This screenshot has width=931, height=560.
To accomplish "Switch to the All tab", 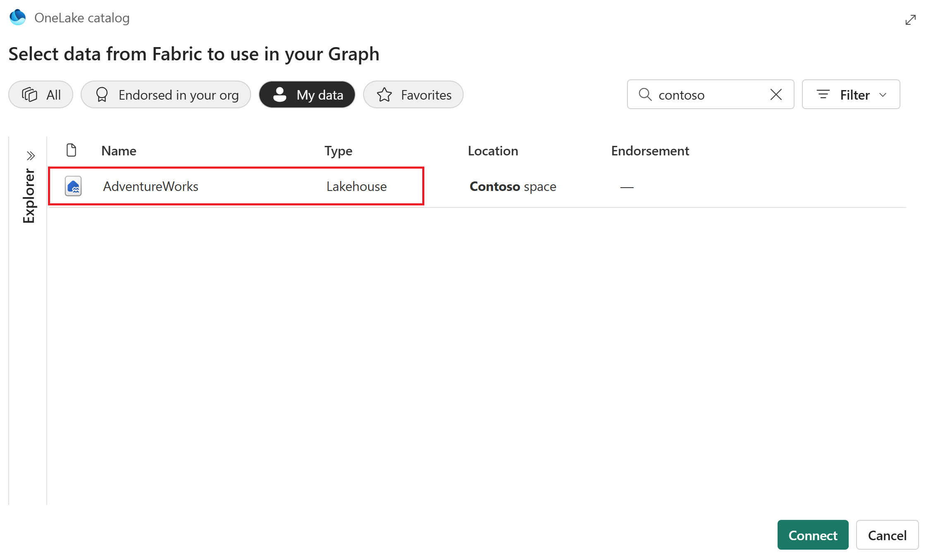I will (41, 95).
